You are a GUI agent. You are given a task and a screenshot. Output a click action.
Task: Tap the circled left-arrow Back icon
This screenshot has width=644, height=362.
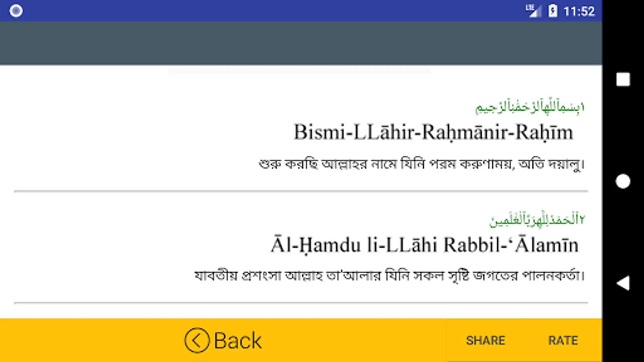point(197,340)
